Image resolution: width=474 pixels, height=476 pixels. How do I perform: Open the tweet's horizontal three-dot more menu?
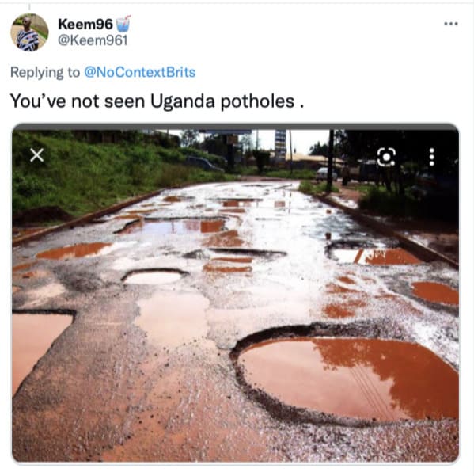(x=450, y=24)
